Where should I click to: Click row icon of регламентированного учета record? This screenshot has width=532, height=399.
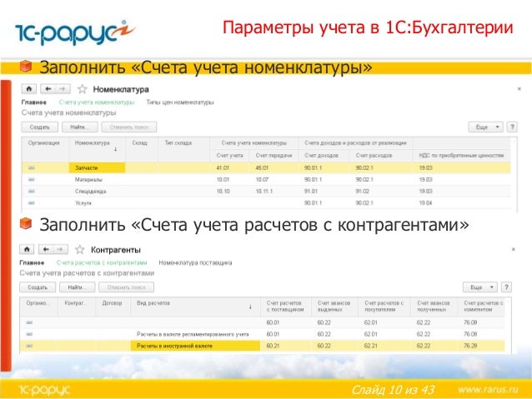click(29, 334)
